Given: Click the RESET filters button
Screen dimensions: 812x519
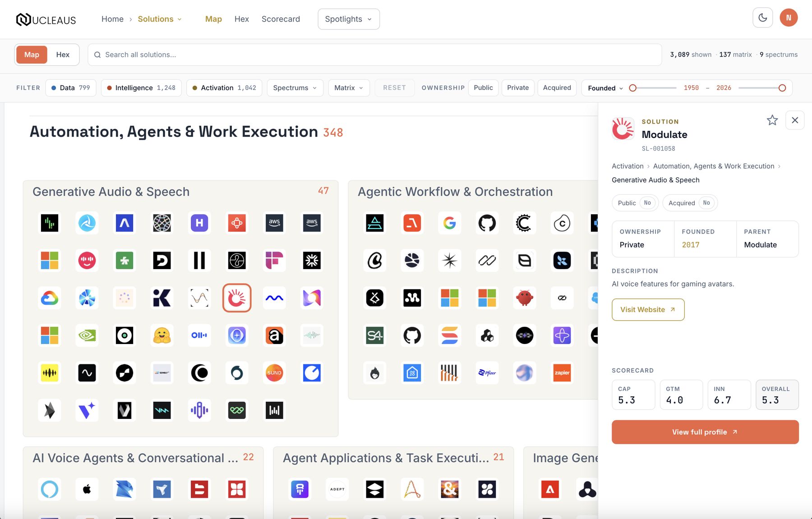Looking at the screenshot, I should [394, 88].
